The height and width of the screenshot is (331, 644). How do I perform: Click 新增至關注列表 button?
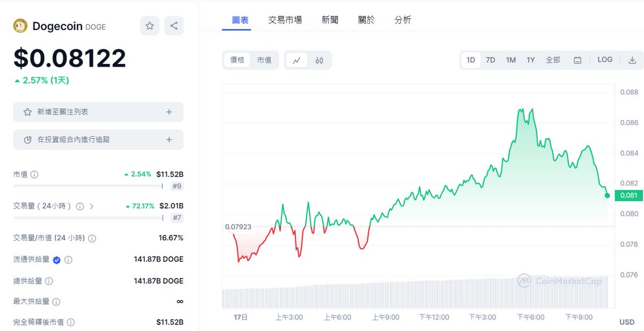(98, 112)
